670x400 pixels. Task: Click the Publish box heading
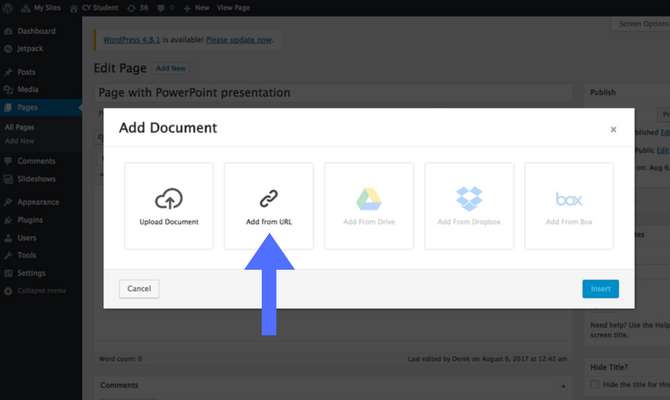(x=603, y=92)
